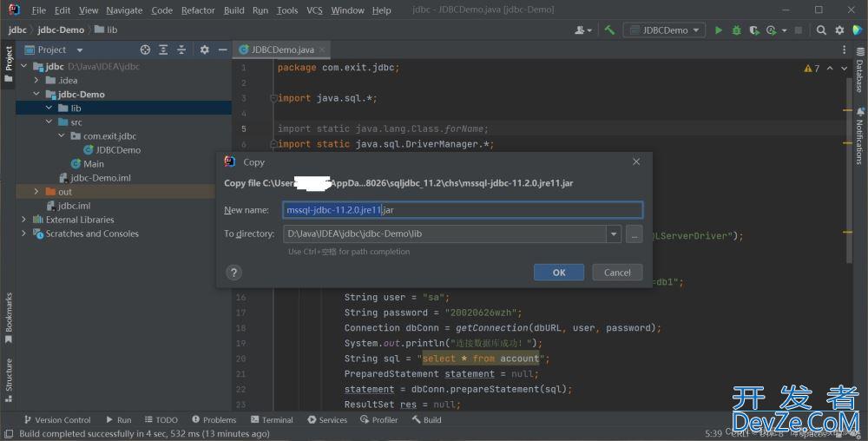The image size is (868, 441).
Task: Collapse the jdbc root project node
Action: tap(23, 66)
